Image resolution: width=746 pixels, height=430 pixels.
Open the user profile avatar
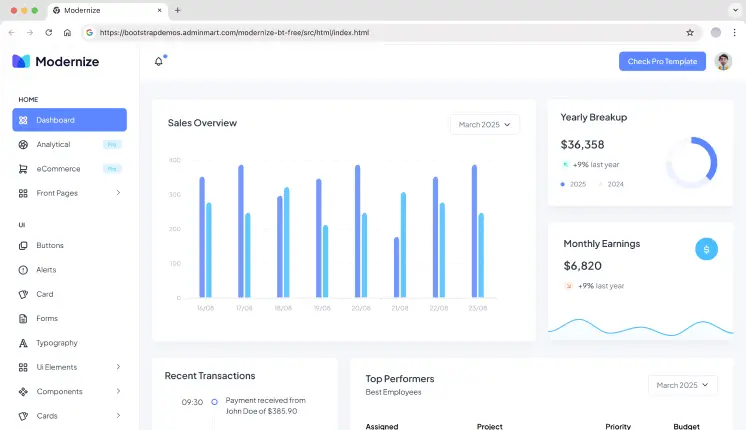pyautogui.click(x=724, y=62)
